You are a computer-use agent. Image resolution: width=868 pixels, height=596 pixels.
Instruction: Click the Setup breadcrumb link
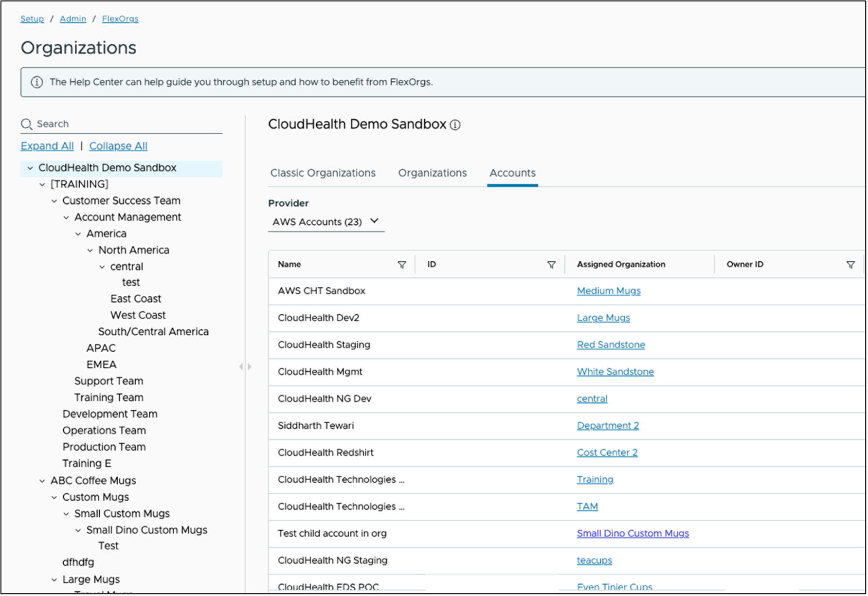(x=32, y=19)
